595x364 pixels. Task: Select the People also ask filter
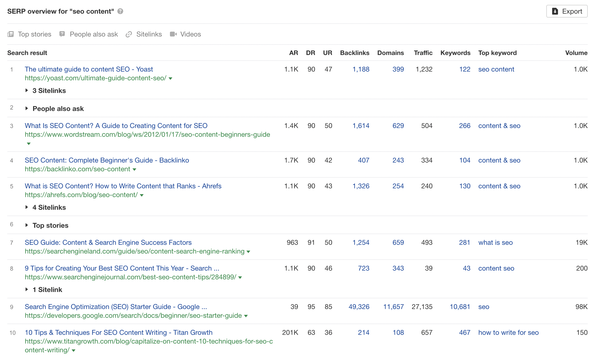pos(89,34)
